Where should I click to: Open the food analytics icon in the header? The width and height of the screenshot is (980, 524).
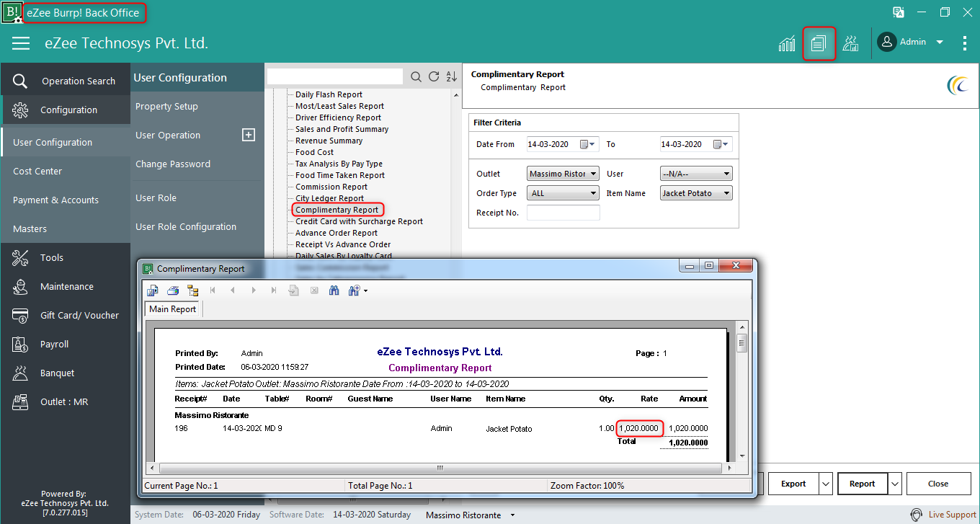coord(850,43)
